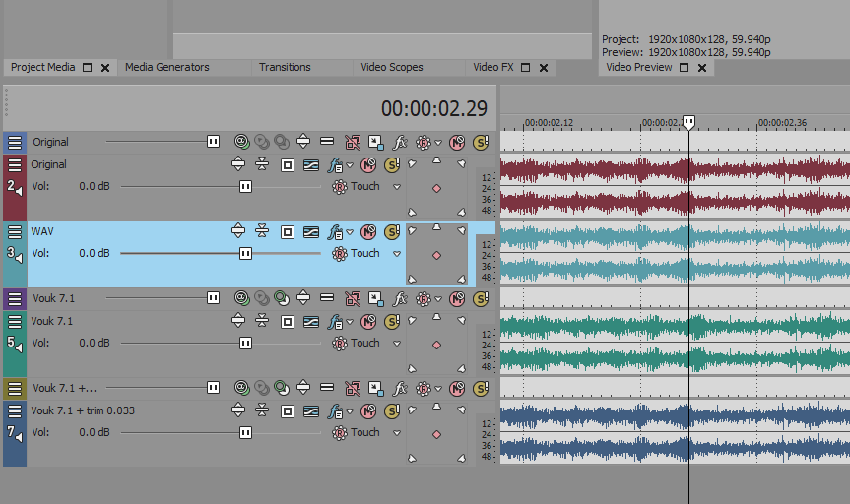Mute the Vouk 7.1 video track
Viewport: 850px width, 504px height.
tap(457, 298)
